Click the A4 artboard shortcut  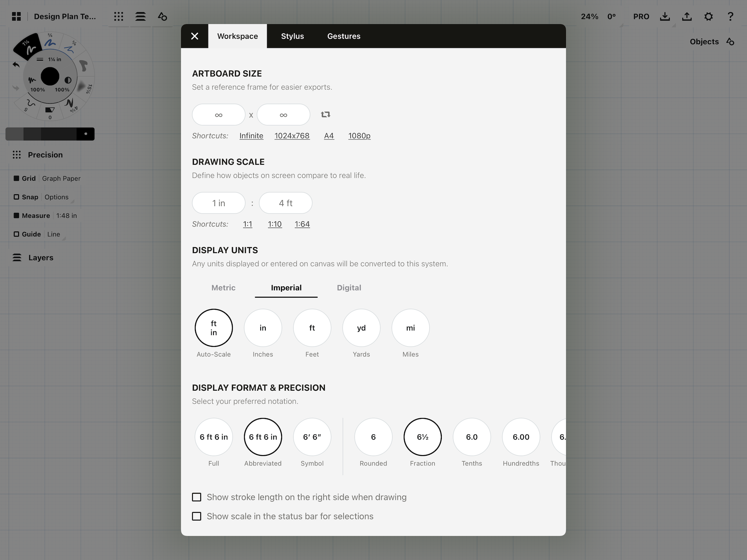click(329, 136)
